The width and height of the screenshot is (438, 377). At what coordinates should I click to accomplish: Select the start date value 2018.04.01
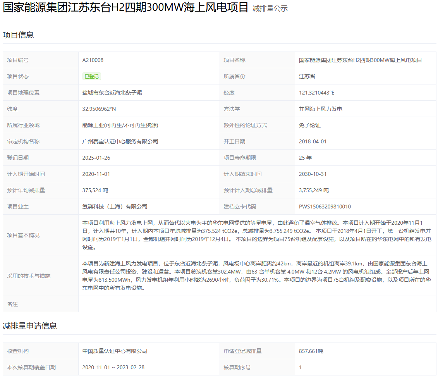tap(312, 141)
